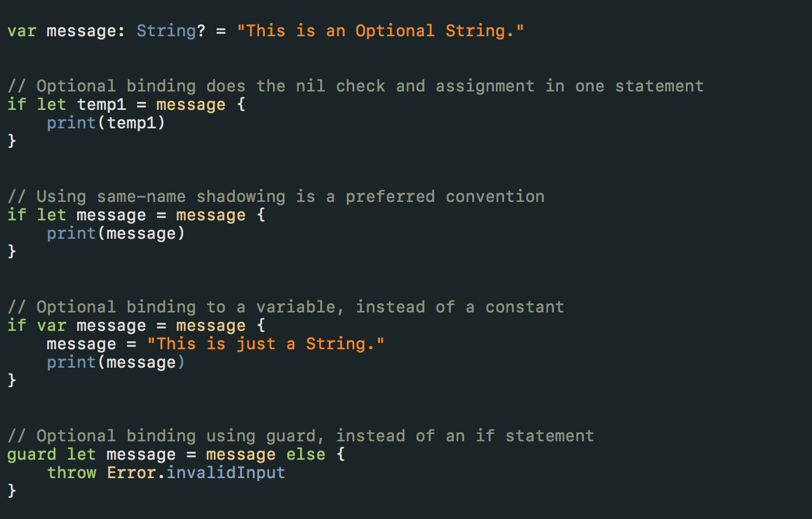812x519 pixels.
Task: Click the comment about Optional binding nil check
Action: [355, 86]
